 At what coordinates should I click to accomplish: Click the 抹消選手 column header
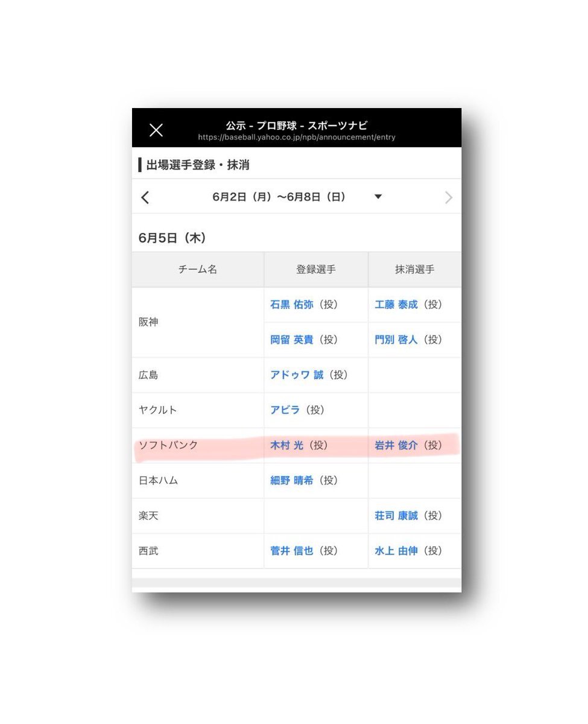pos(415,270)
